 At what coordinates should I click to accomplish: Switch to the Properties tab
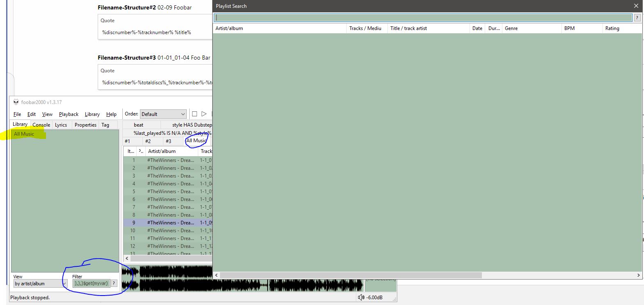coord(85,125)
